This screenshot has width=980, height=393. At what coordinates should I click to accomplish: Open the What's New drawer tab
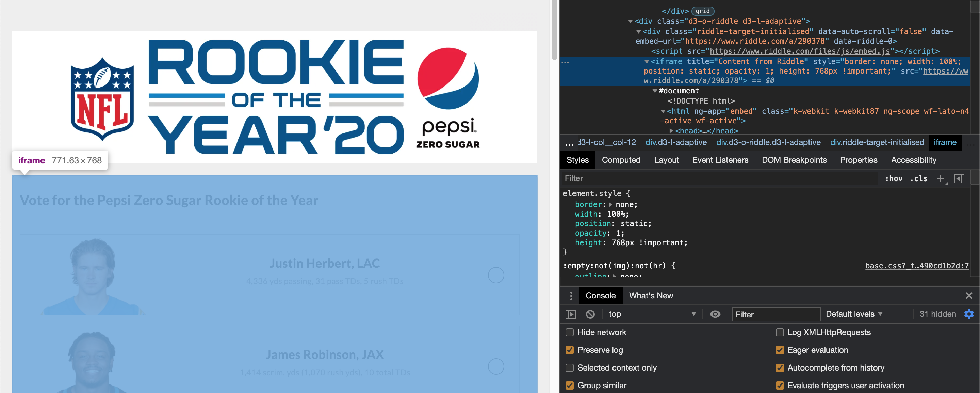(651, 296)
